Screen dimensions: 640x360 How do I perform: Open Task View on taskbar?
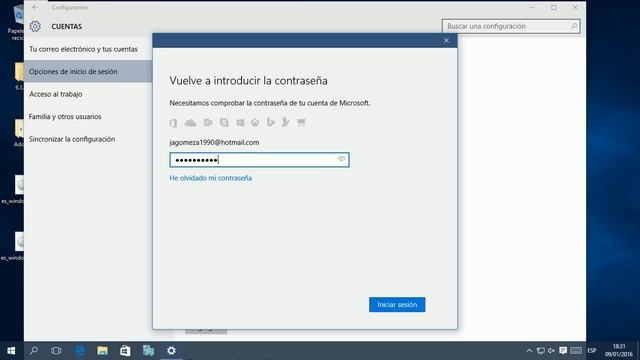pos(56,351)
